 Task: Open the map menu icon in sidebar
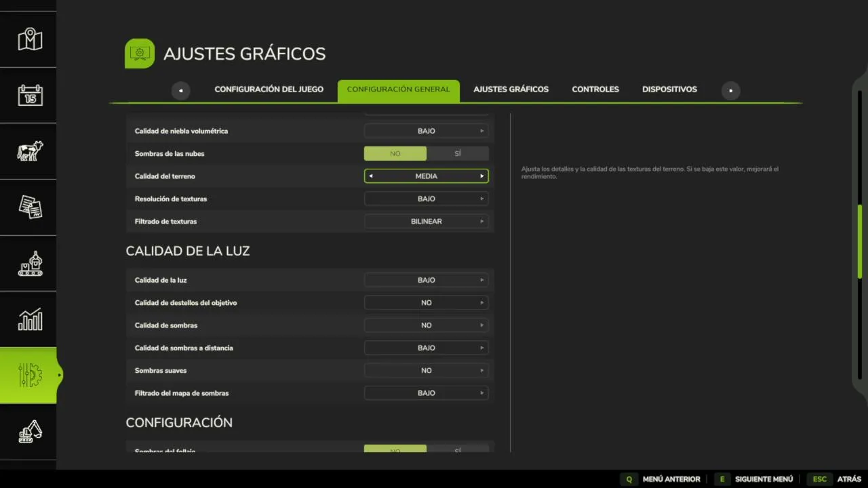point(30,39)
